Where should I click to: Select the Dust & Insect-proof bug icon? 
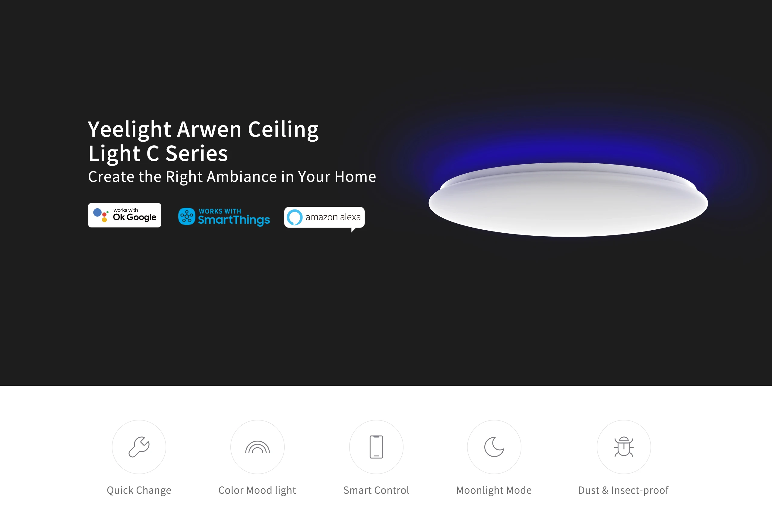pyautogui.click(x=624, y=447)
